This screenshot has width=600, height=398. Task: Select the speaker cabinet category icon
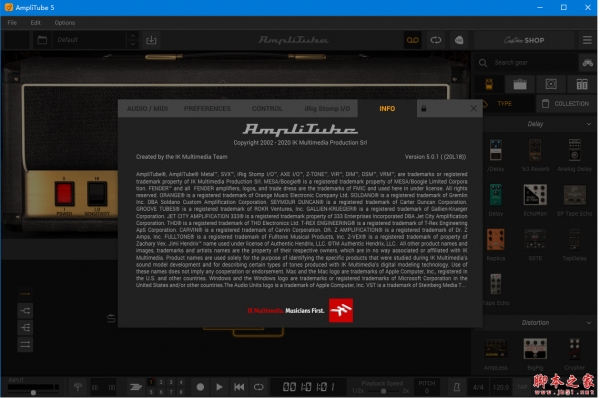551,84
